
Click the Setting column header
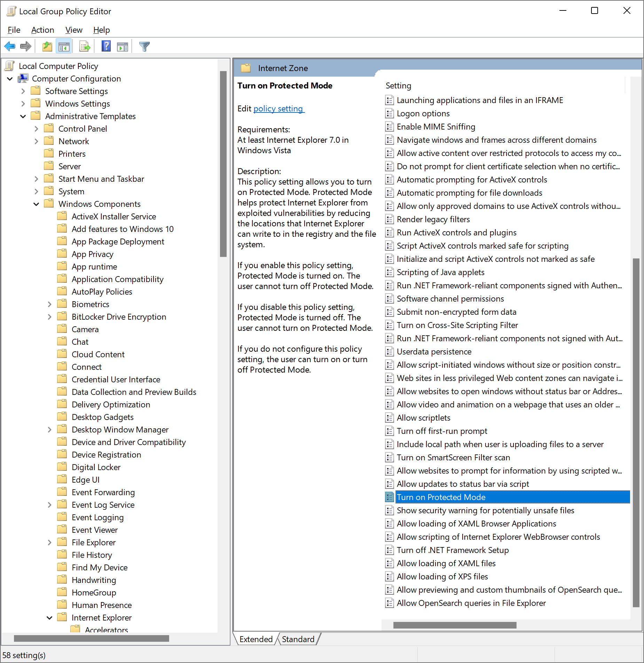coord(398,86)
